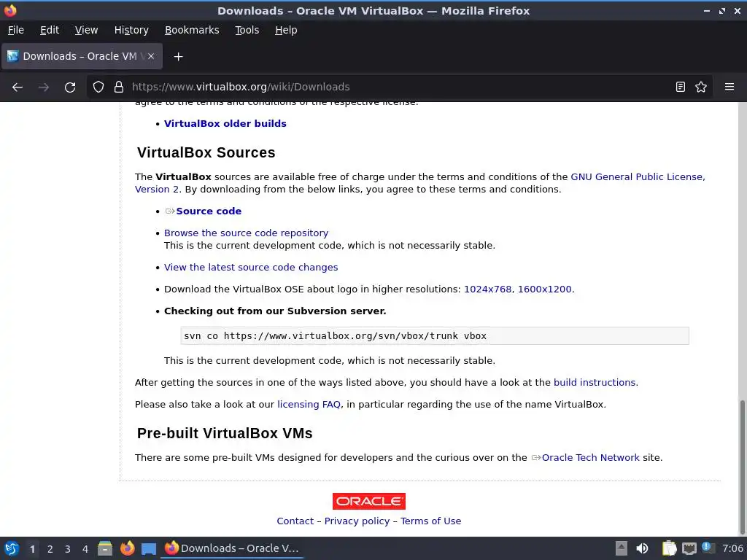Viewport: 747px width, 560px height.
Task: Open the removable media tray icon
Action: point(622,548)
